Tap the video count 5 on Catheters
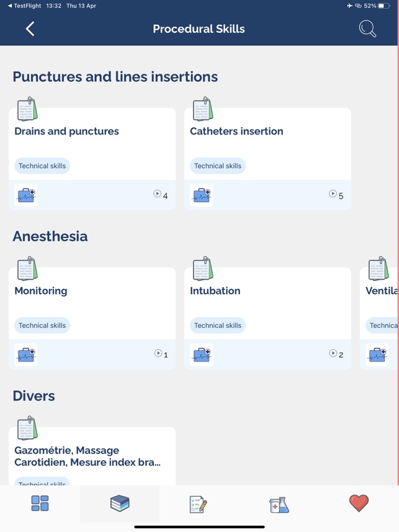 click(x=336, y=195)
